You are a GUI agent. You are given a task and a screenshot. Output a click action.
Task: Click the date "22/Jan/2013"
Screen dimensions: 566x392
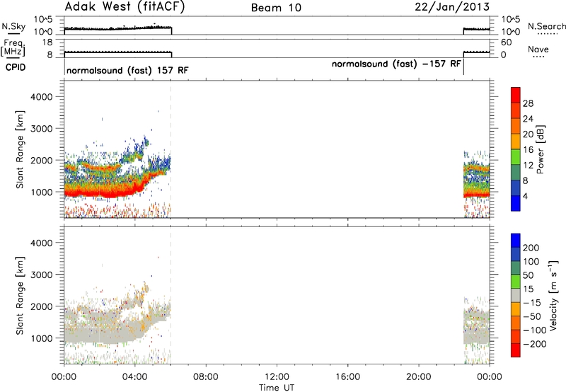coord(452,6)
